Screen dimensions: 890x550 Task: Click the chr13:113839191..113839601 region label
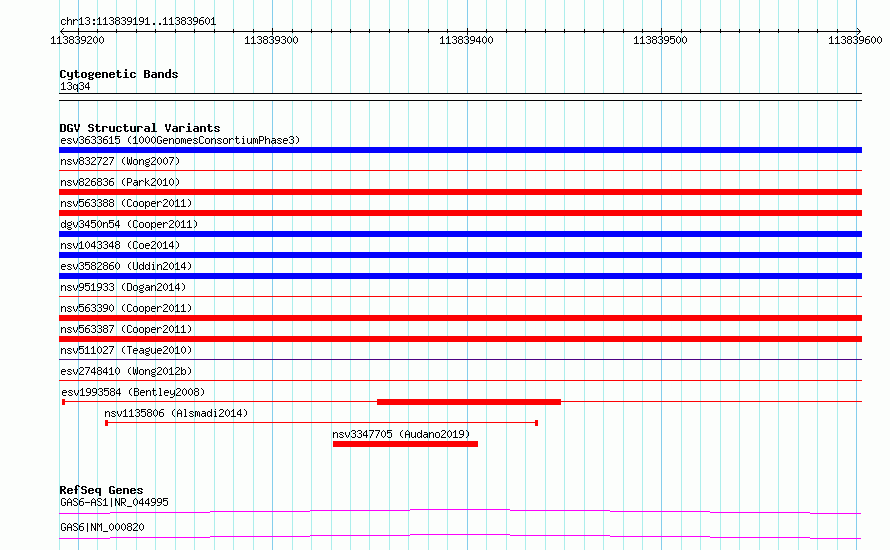(138, 22)
